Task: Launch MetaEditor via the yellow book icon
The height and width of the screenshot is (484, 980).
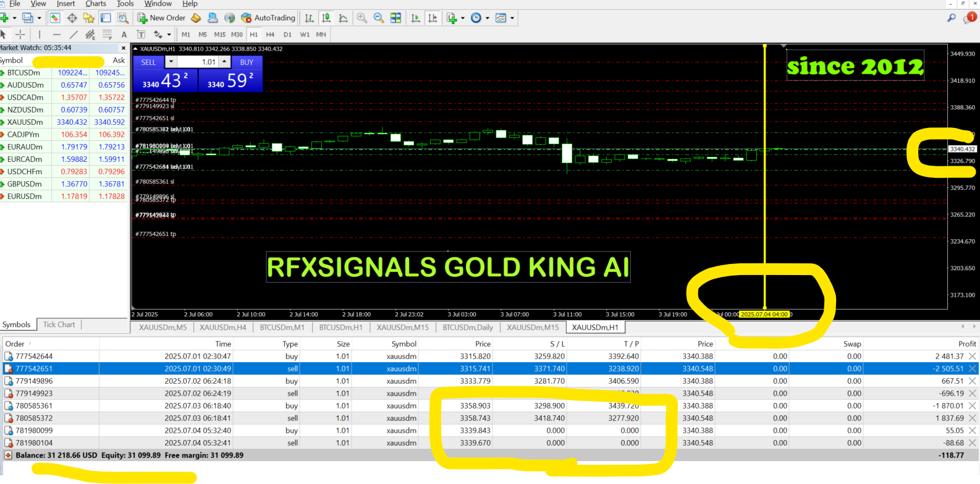Action: (x=196, y=18)
